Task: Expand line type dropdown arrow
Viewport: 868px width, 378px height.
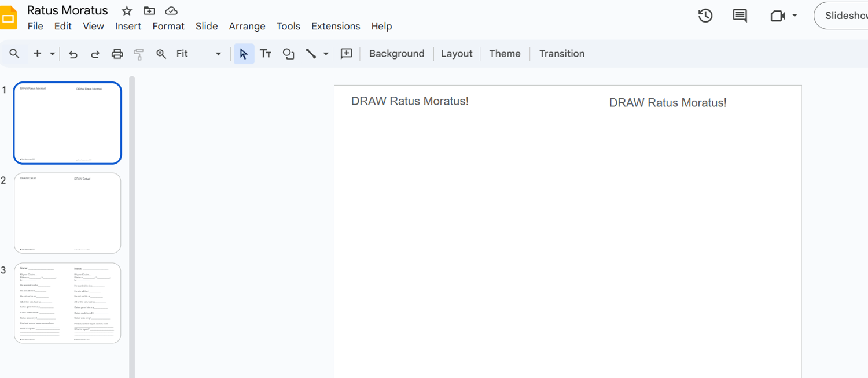Action: coord(326,54)
